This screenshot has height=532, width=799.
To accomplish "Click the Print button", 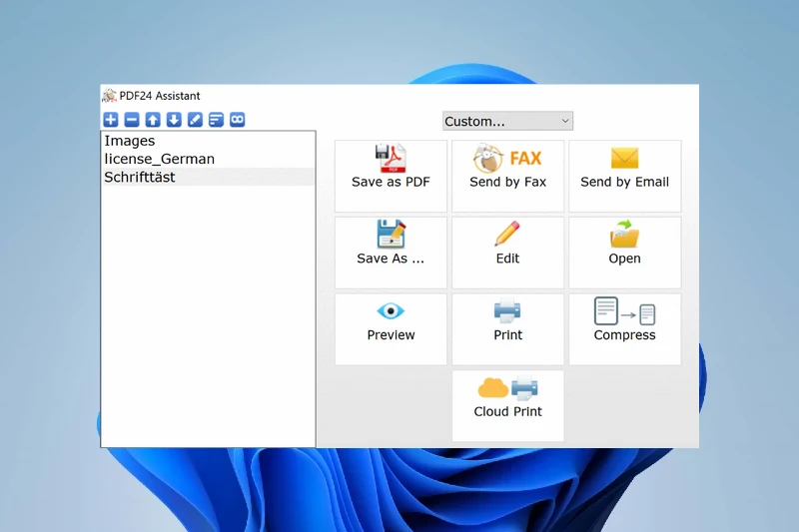I will 508,328.
